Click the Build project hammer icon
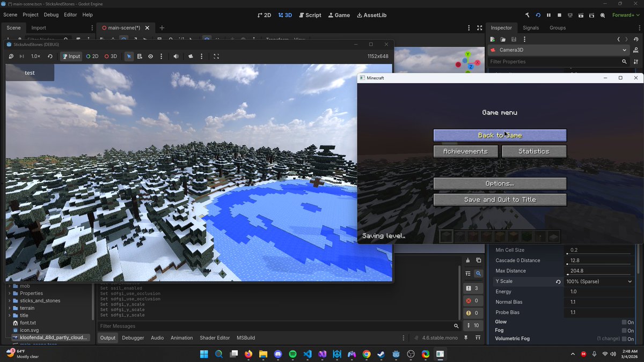Viewport: 644px width, 362px height. pyautogui.click(x=528, y=15)
